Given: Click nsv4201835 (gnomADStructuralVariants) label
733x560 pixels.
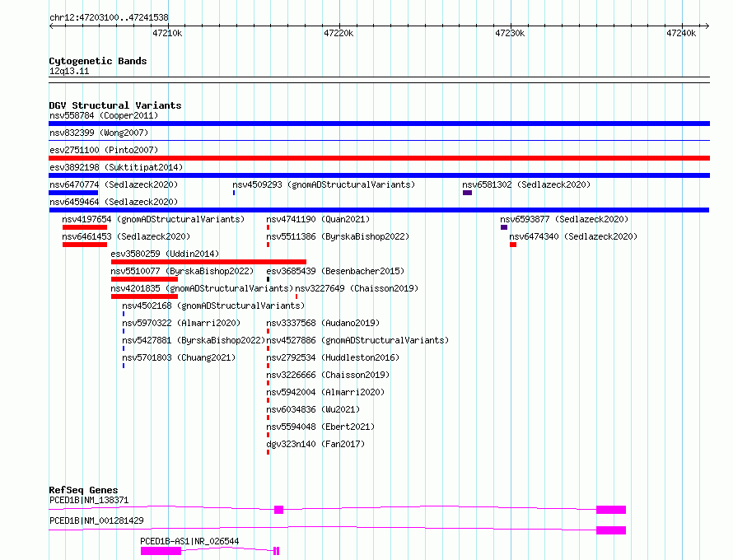Looking at the screenshot, I should click(202, 288).
